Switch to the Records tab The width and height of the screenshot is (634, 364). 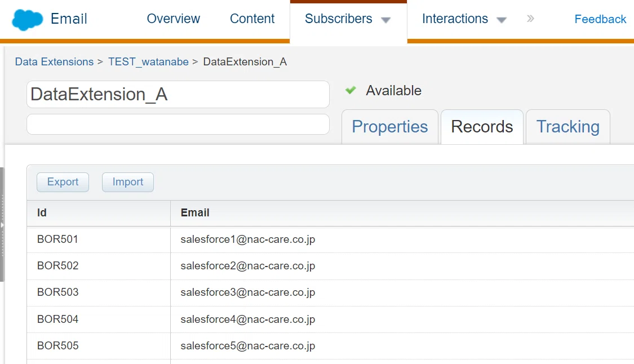tap(482, 127)
